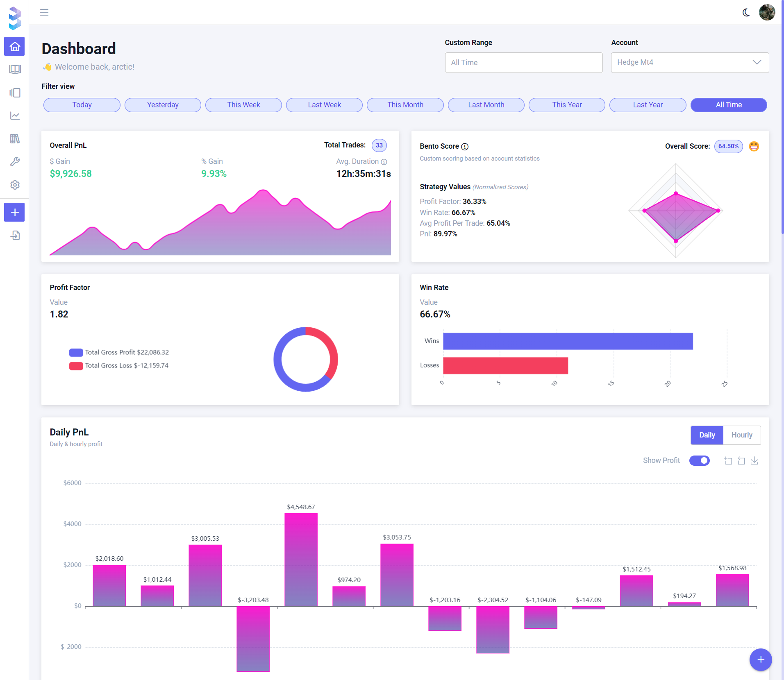Open the settings gear sidebar icon
Image resolution: width=784 pixels, height=680 pixels.
[15, 185]
